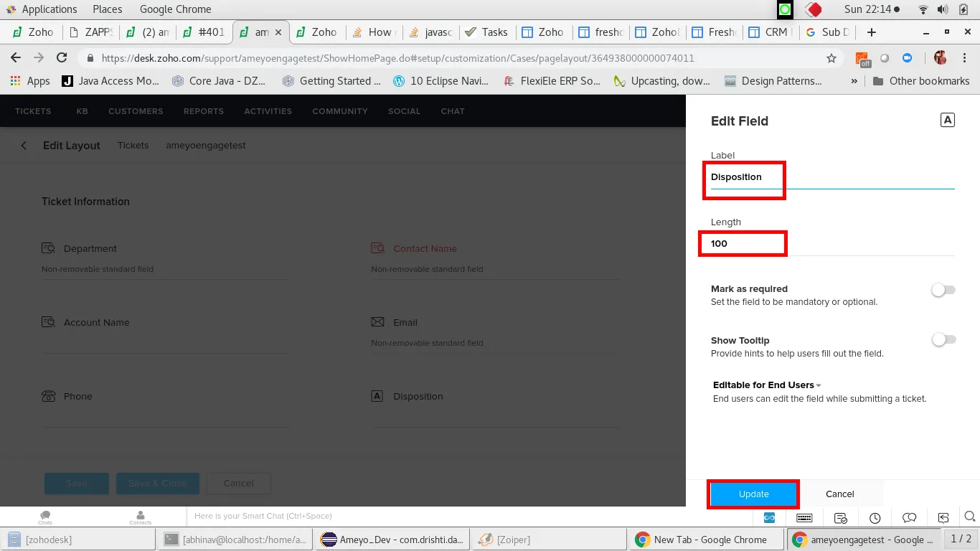This screenshot has width=980, height=551.
Task: Open the chat bubbles icon in bottom bar
Action: pyautogui.click(x=909, y=517)
